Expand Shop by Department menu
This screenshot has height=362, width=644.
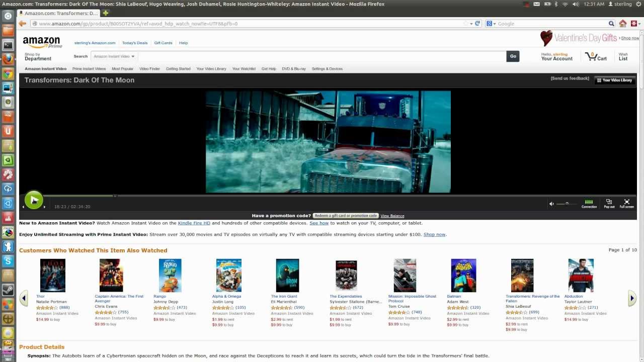[38, 57]
